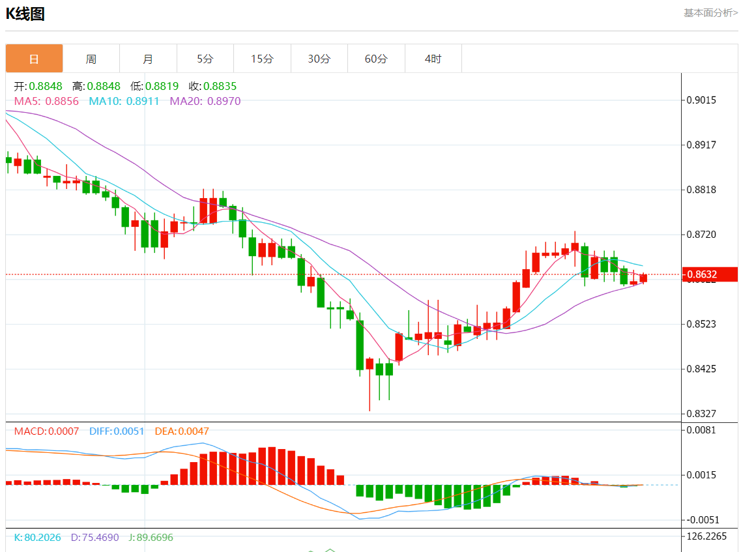This screenshot has width=756, height=552.
Task: Click the 0.9015 price axis label
Action: [x=701, y=100]
